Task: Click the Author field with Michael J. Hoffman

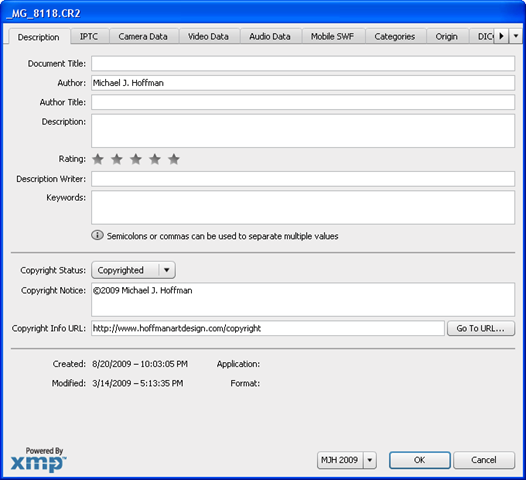Action: (303, 83)
